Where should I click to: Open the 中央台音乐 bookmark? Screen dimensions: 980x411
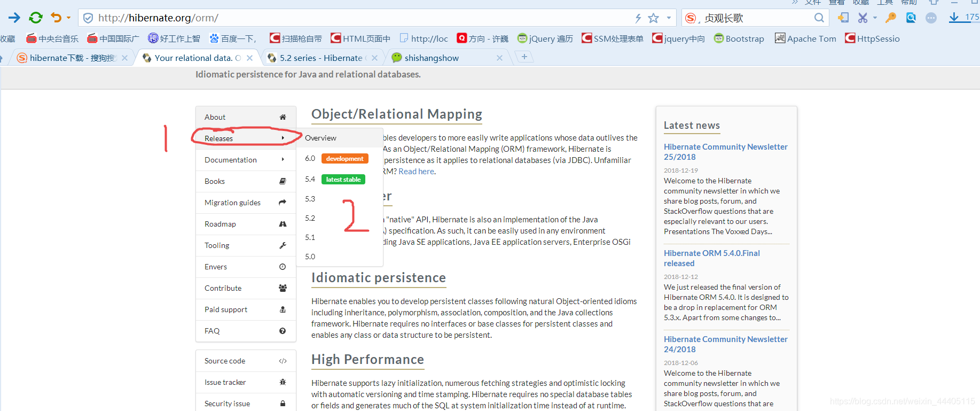point(52,38)
